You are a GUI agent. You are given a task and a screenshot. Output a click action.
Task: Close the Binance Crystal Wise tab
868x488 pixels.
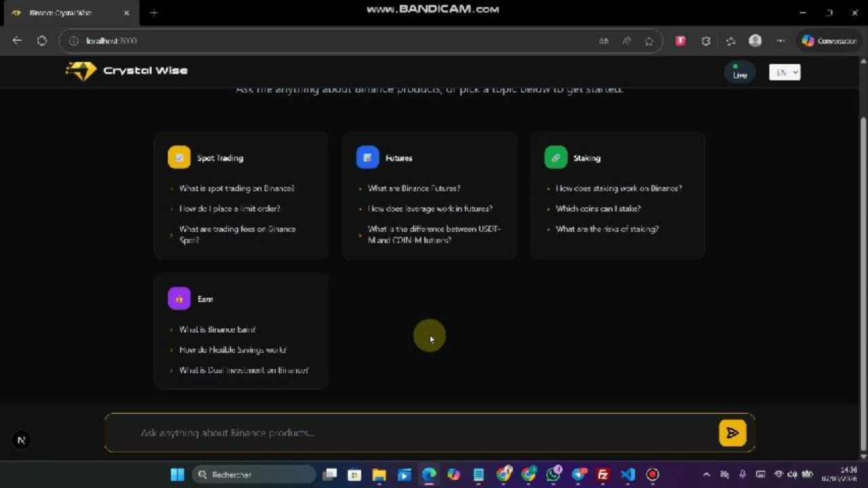click(126, 13)
